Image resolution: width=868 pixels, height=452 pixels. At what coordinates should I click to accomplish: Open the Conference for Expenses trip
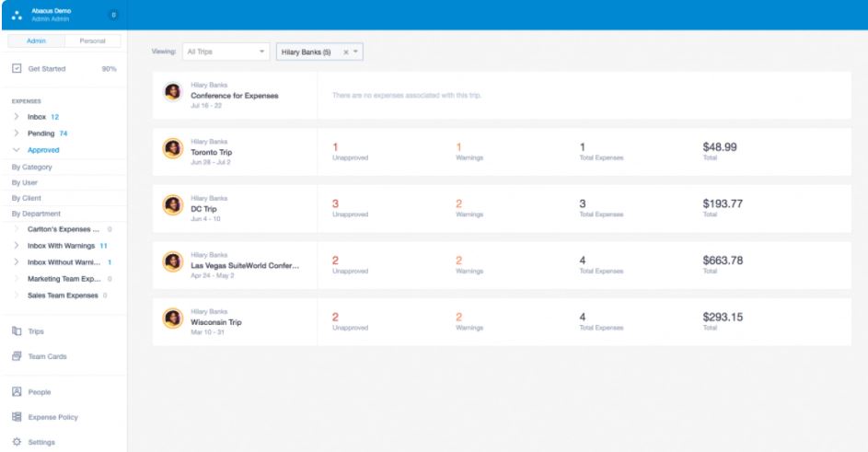click(235, 95)
